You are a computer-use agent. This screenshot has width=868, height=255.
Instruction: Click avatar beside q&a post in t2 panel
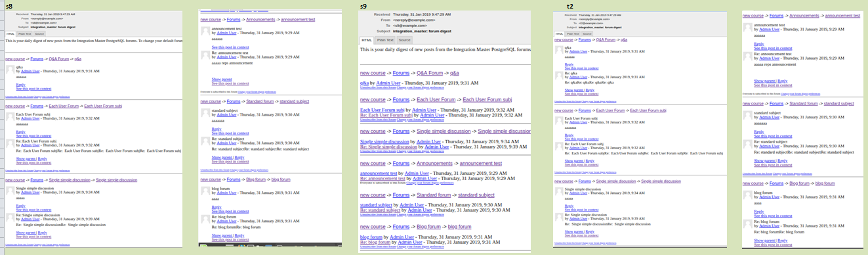[559, 50]
